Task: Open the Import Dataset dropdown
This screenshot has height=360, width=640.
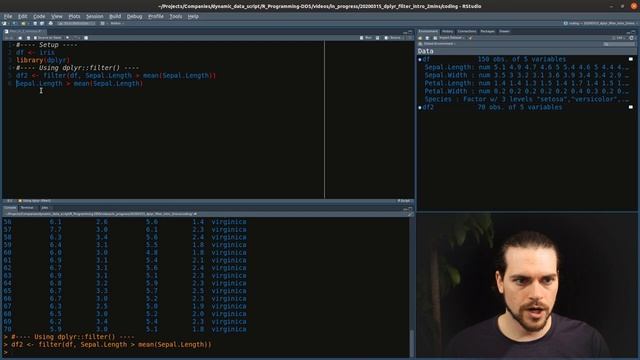Action: click(x=450, y=38)
